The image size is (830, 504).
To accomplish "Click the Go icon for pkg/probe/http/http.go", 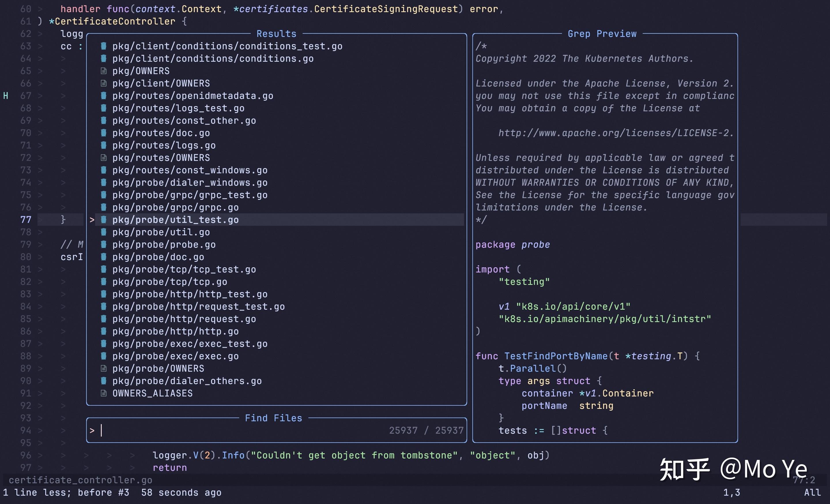I will tap(103, 331).
